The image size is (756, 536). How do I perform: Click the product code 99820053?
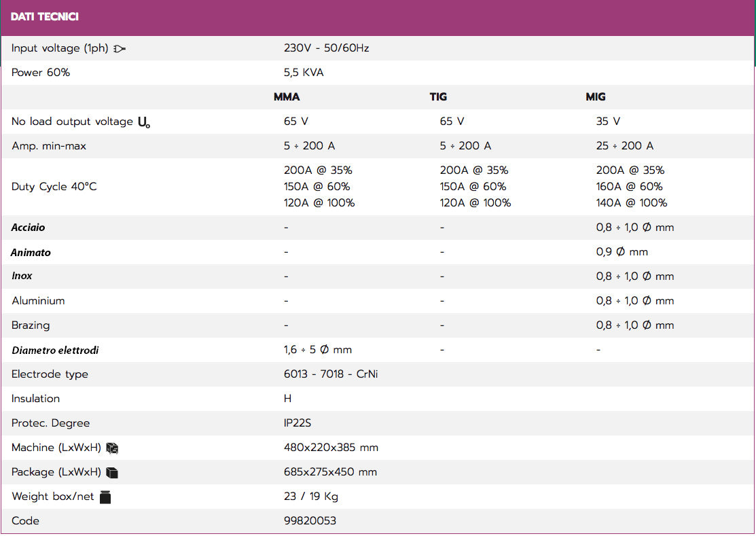pos(310,521)
